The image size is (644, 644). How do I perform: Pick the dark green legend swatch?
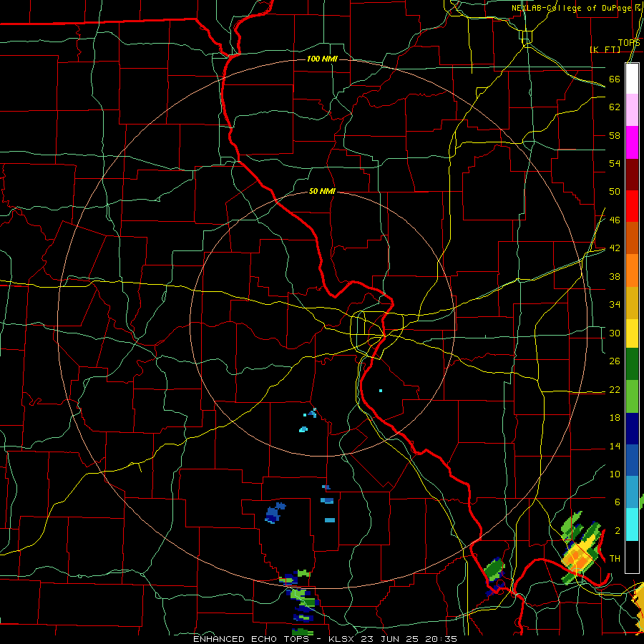click(x=632, y=364)
